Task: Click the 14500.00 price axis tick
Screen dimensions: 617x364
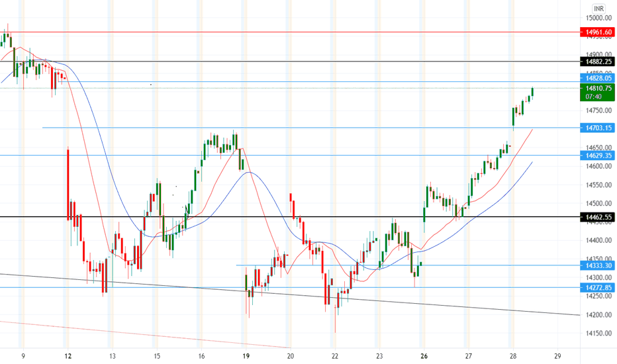Action: (598, 203)
